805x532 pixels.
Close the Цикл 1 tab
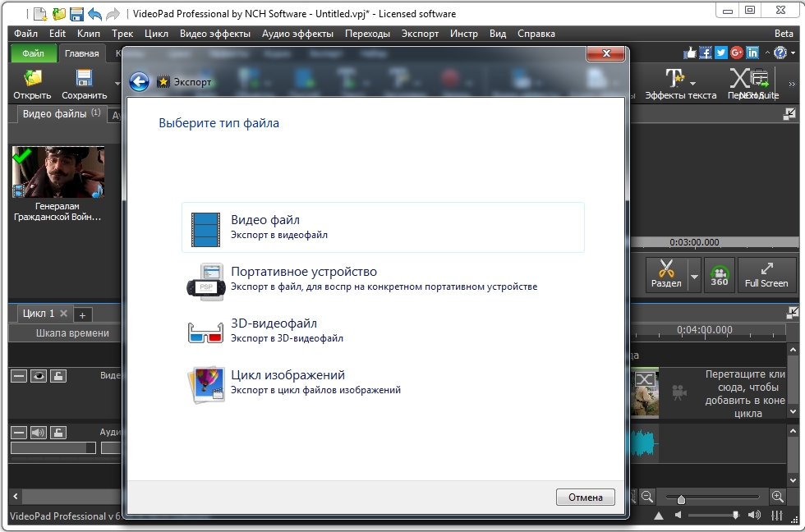coord(64,313)
